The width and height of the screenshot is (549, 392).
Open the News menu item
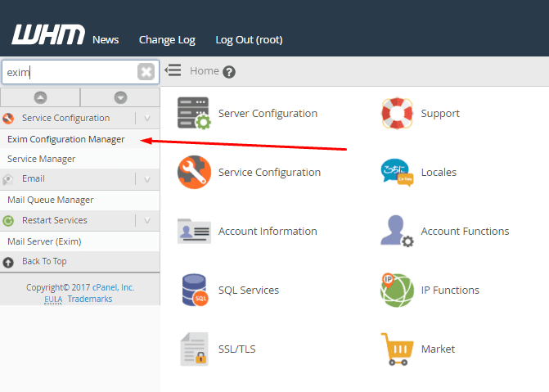point(106,39)
